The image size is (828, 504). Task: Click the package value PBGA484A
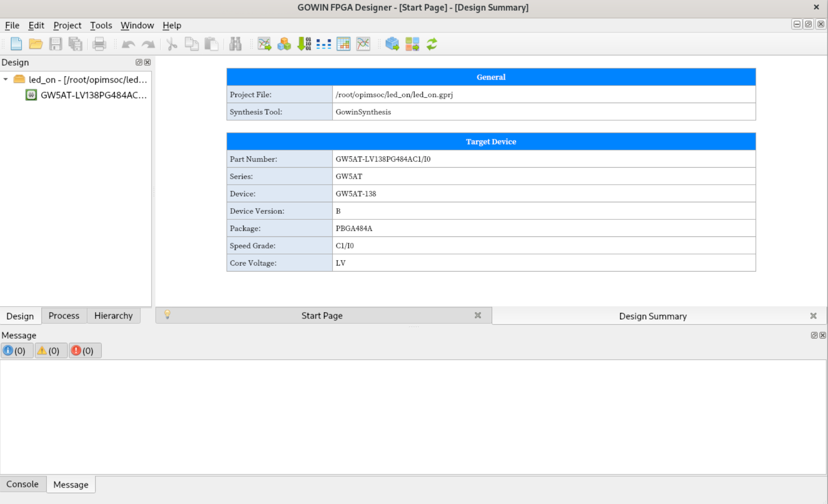click(x=353, y=228)
